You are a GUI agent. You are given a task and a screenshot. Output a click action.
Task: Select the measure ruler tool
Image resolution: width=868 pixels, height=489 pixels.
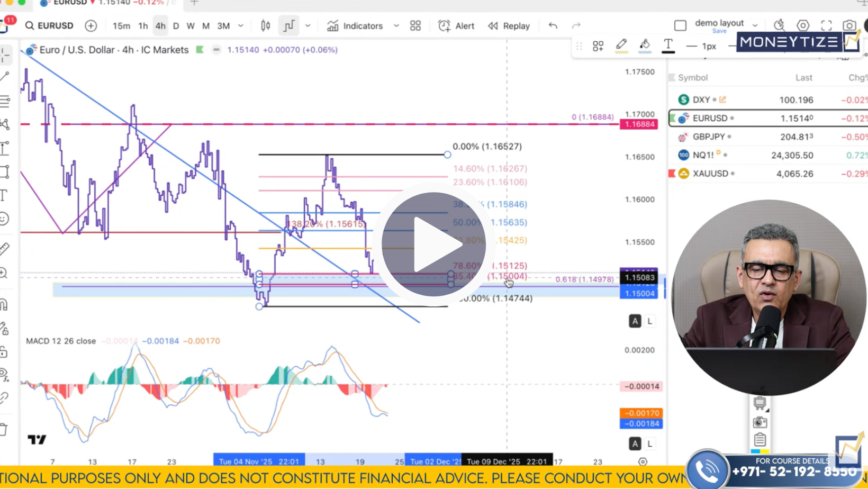coord(5,249)
